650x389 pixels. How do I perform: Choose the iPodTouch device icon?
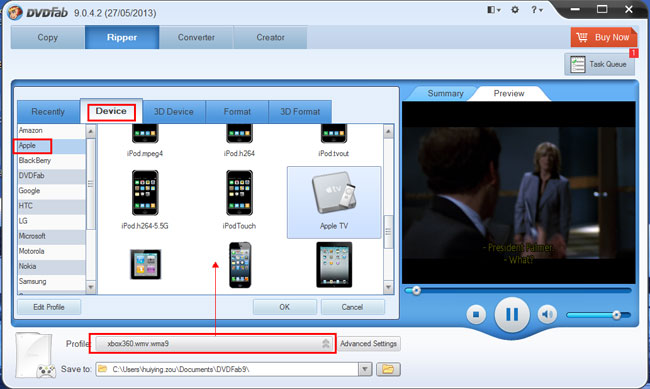(x=239, y=193)
